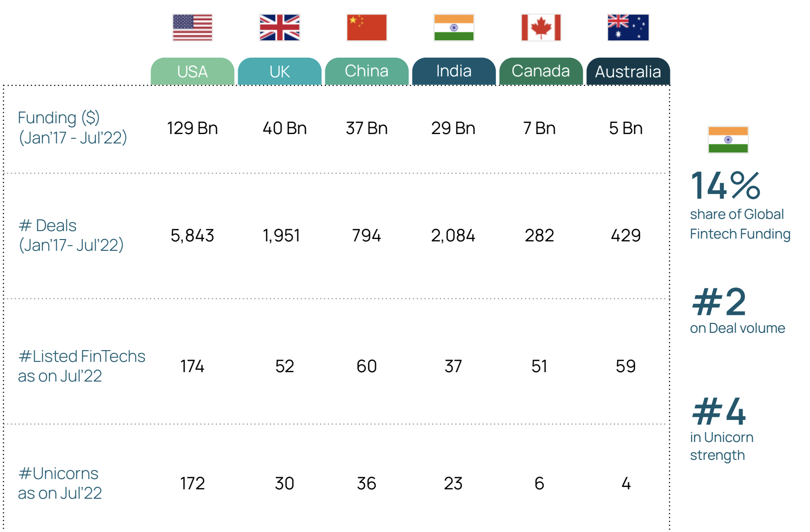Select the Canada column tab
This screenshot has height=532, width=810.
coord(541,72)
